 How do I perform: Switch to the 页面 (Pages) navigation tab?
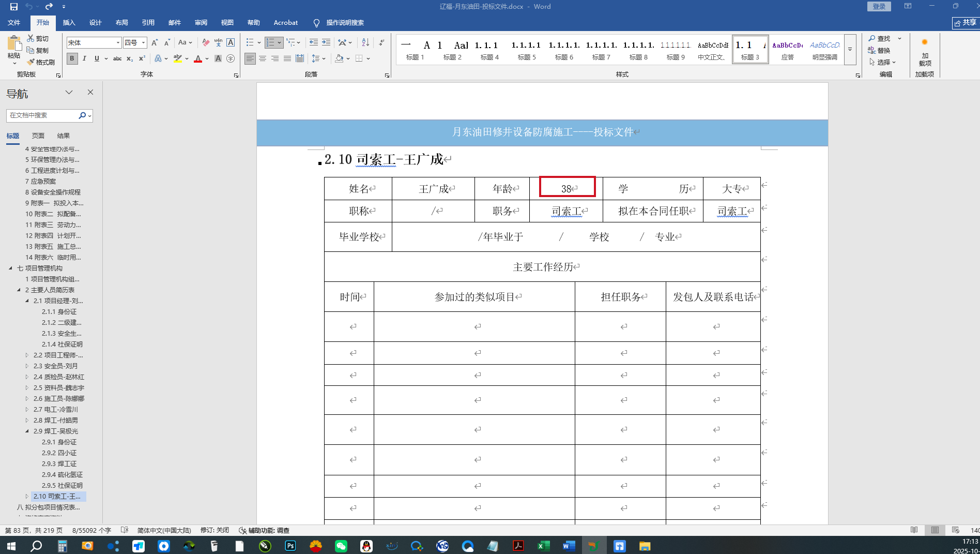[38, 136]
